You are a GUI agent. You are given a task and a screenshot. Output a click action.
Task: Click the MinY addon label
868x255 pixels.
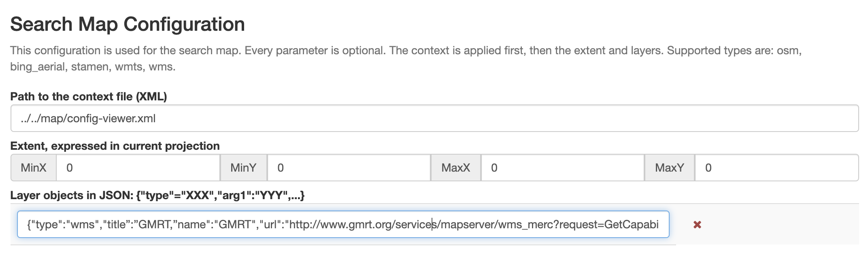tap(243, 168)
